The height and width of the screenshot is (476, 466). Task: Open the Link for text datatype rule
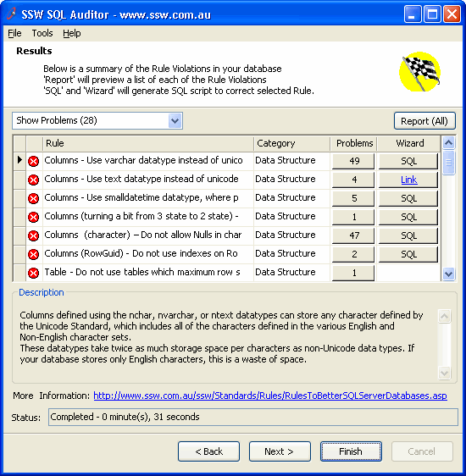[x=408, y=180]
